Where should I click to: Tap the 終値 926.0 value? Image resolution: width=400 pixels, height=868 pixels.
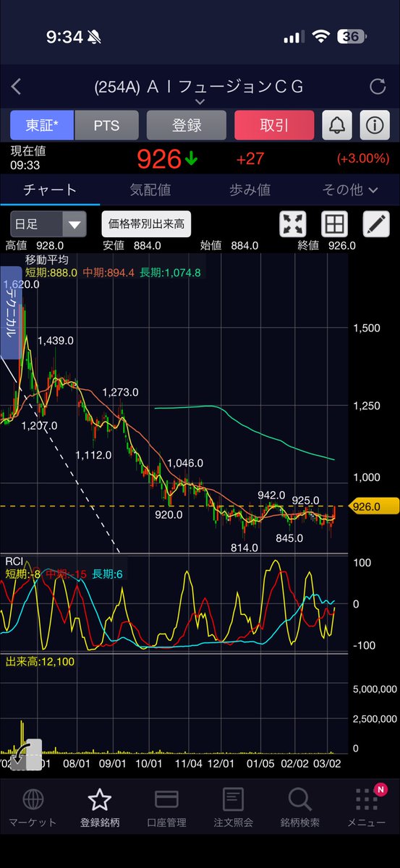[342, 245]
